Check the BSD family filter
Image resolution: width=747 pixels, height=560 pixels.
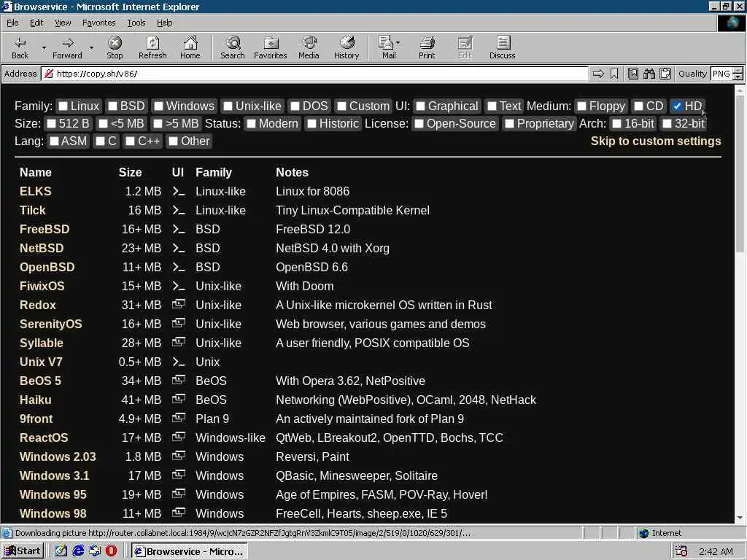pyautogui.click(x=112, y=106)
